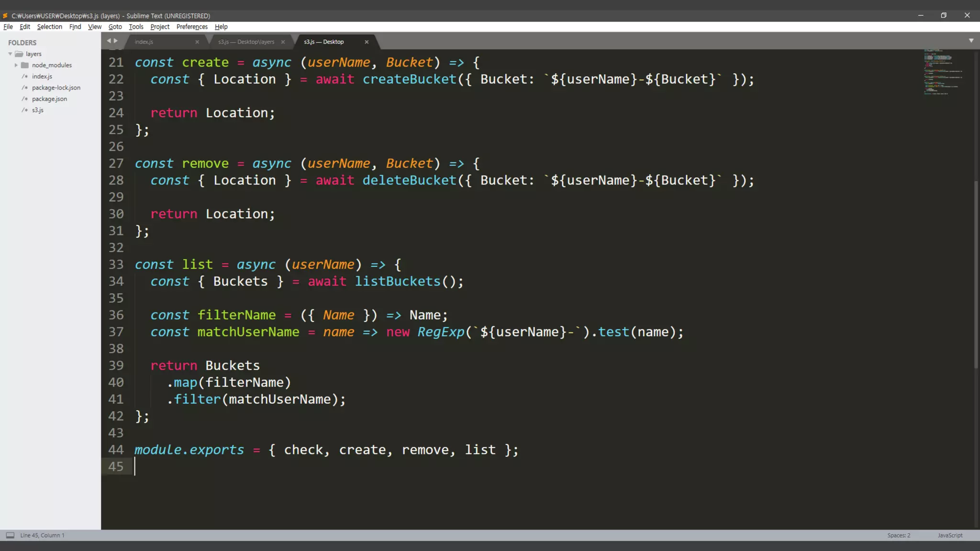Close the s3.js Desktop\layers tab
This screenshot has width=980, height=551.
tap(283, 42)
